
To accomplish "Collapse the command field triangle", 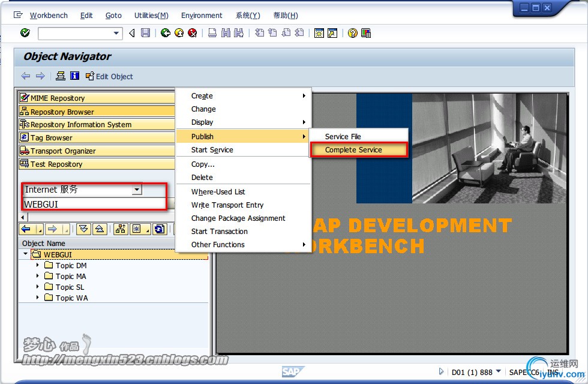I will coord(132,34).
